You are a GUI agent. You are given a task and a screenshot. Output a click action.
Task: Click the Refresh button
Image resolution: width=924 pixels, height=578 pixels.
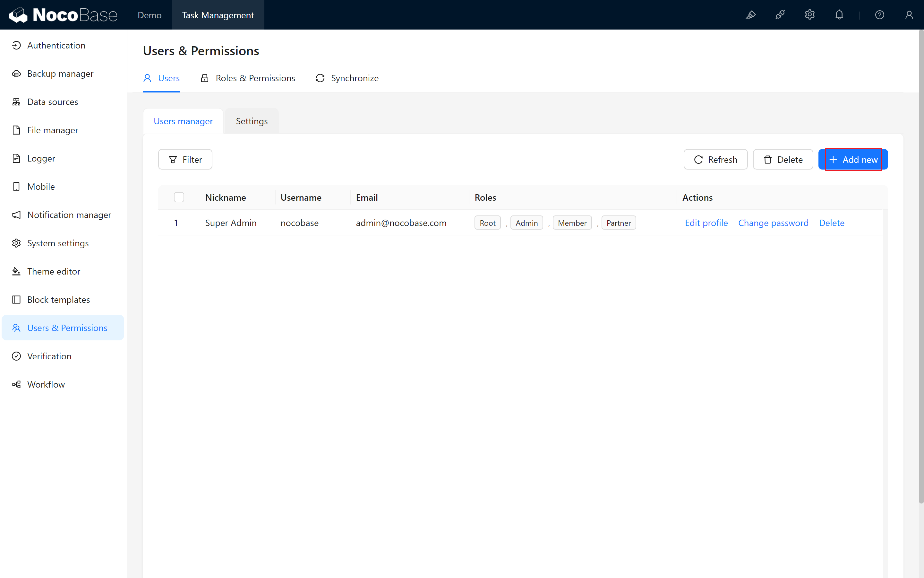click(x=715, y=159)
